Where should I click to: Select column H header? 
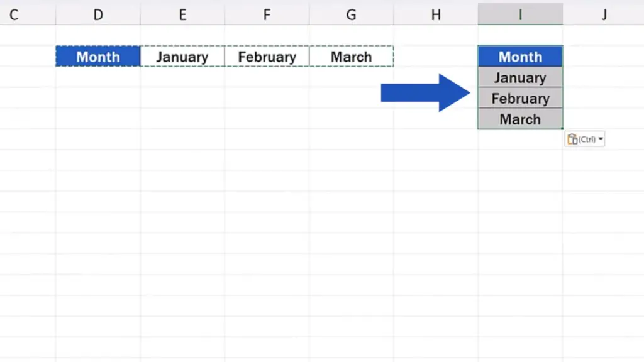(x=436, y=15)
